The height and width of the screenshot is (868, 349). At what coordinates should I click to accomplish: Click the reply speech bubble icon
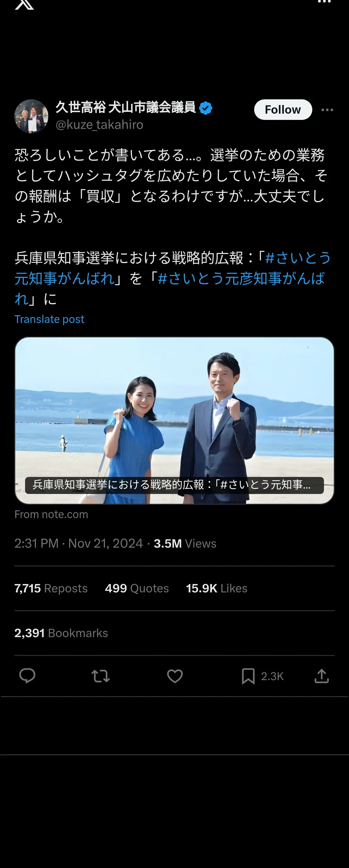(x=27, y=676)
